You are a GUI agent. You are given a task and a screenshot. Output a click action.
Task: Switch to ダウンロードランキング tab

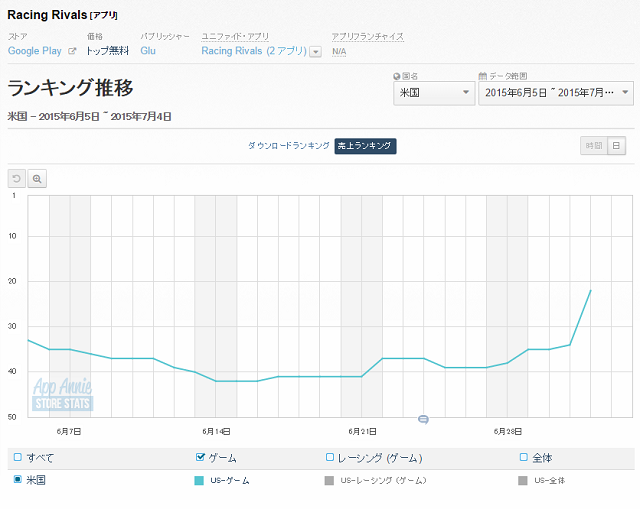(289, 146)
